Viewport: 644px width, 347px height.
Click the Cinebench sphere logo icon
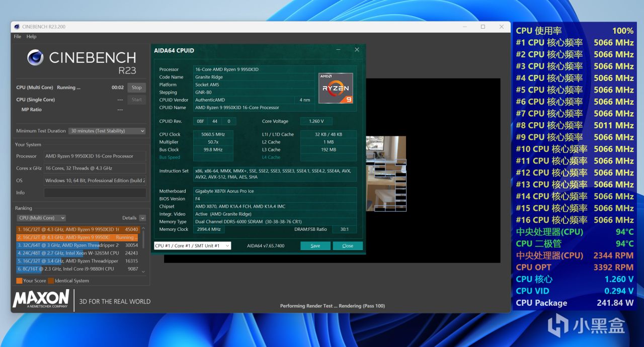click(x=35, y=57)
